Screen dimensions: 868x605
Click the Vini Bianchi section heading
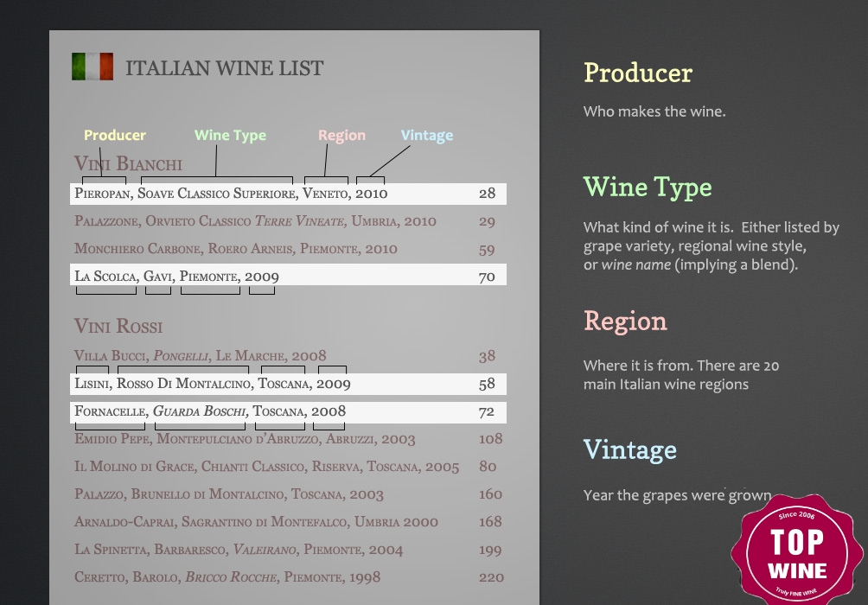click(x=128, y=164)
